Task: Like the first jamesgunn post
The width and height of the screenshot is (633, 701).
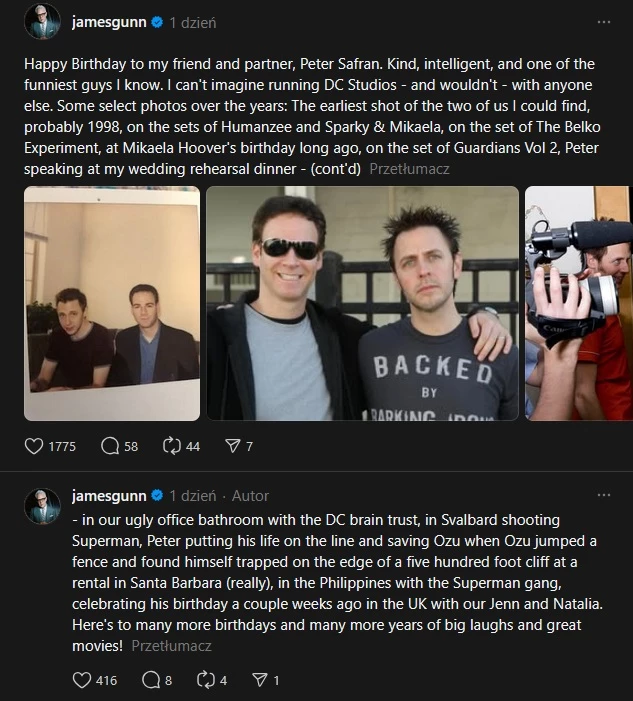Action: point(34,446)
